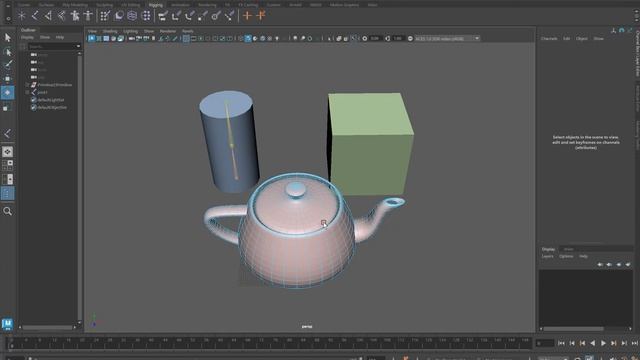Select the Move tool in the toolbox
Image resolution: width=640 pixels, height=360 pixels.
(7, 79)
